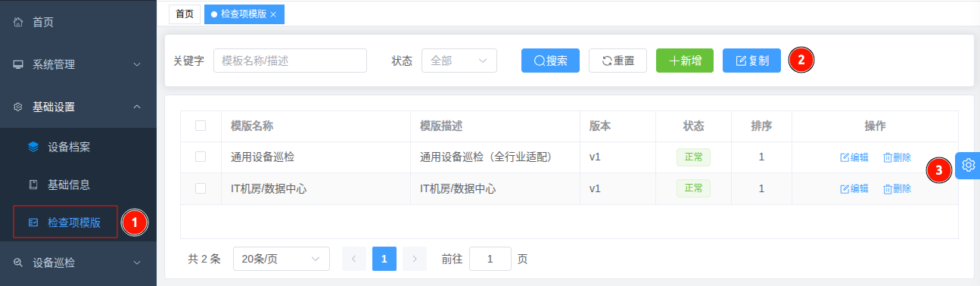Click the green 新增 button

coord(685,61)
